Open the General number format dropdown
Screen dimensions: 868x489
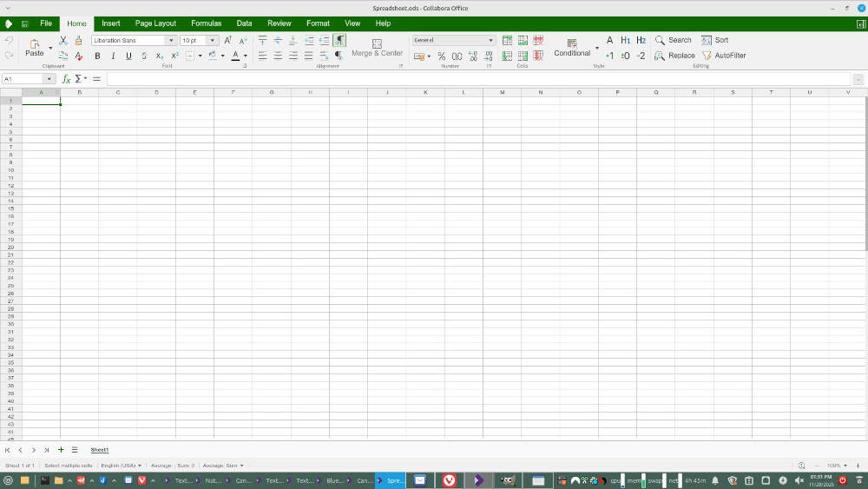(490, 41)
